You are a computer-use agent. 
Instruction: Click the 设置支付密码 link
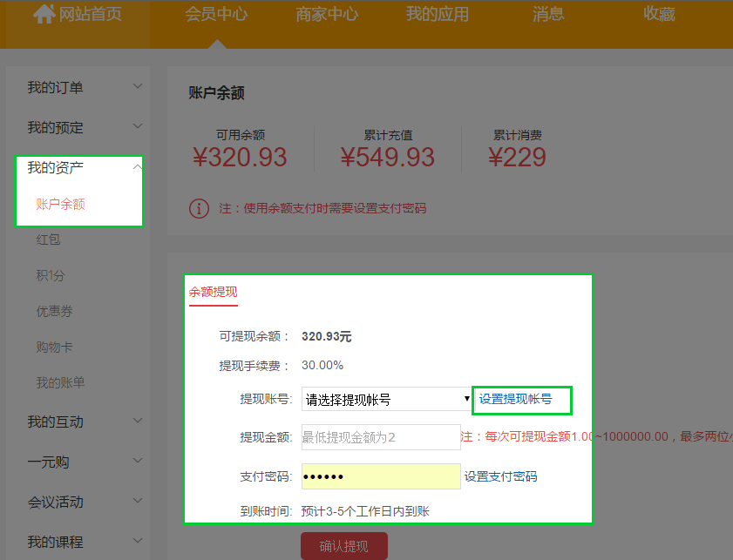pyautogui.click(x=500, y=476)
